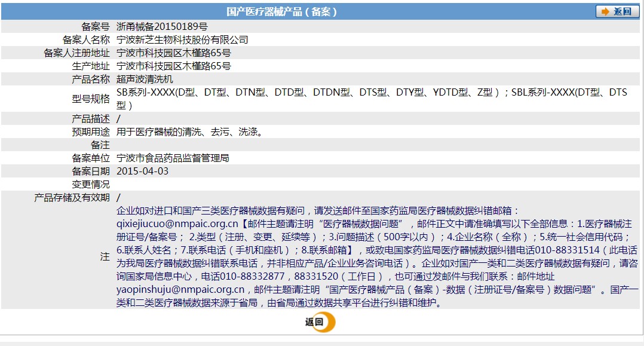644x346 pixels.
Task: Click the 备案日期 label
Action: pyautogui.click(x=91, y=172)
